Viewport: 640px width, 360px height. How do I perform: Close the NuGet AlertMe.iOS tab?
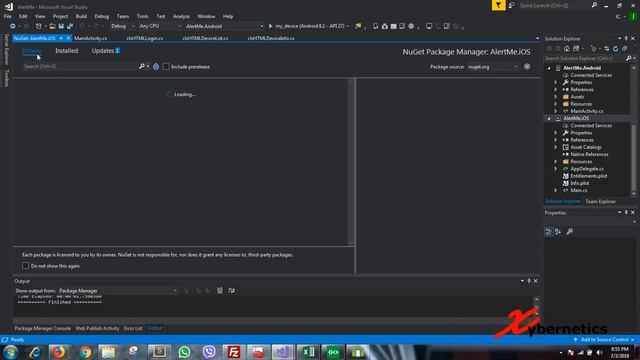(x=69, y=38)
